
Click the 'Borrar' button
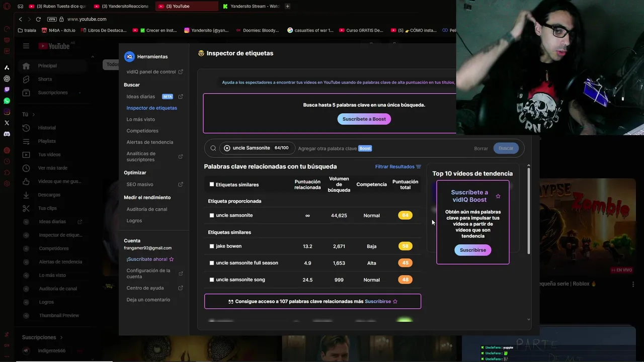pyautogui.click(x=481, y=148)
